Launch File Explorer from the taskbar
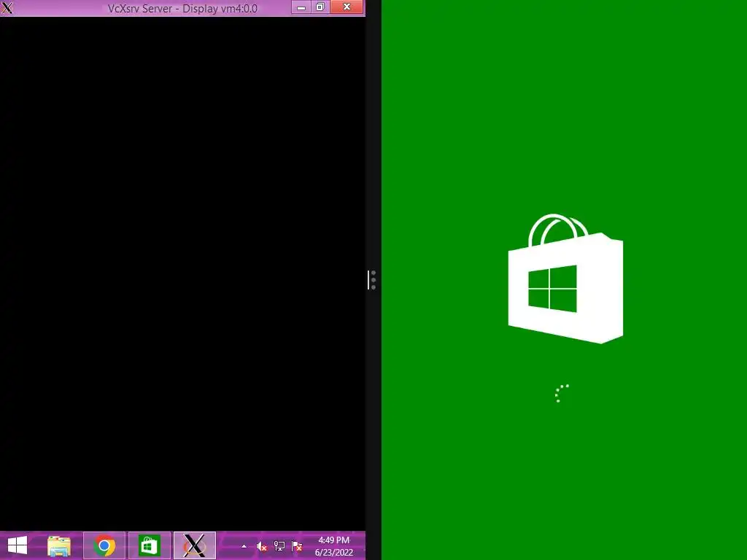 click(59, 545)
